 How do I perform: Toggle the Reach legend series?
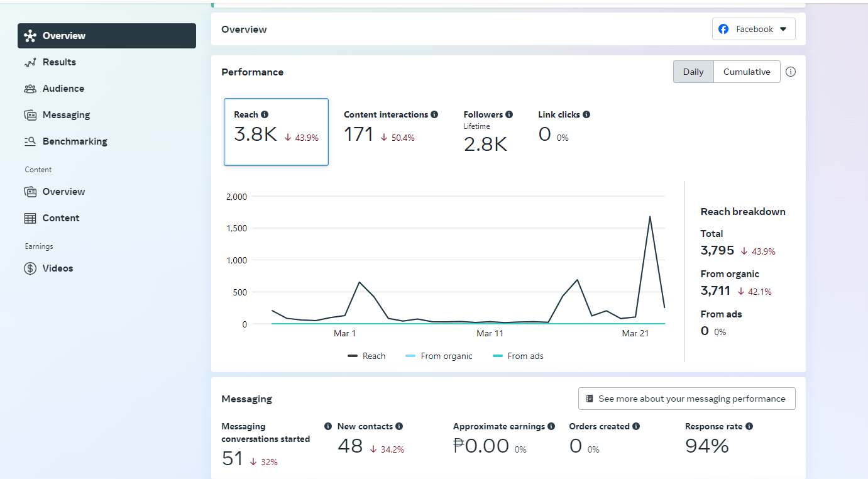[x=366, y=356]
